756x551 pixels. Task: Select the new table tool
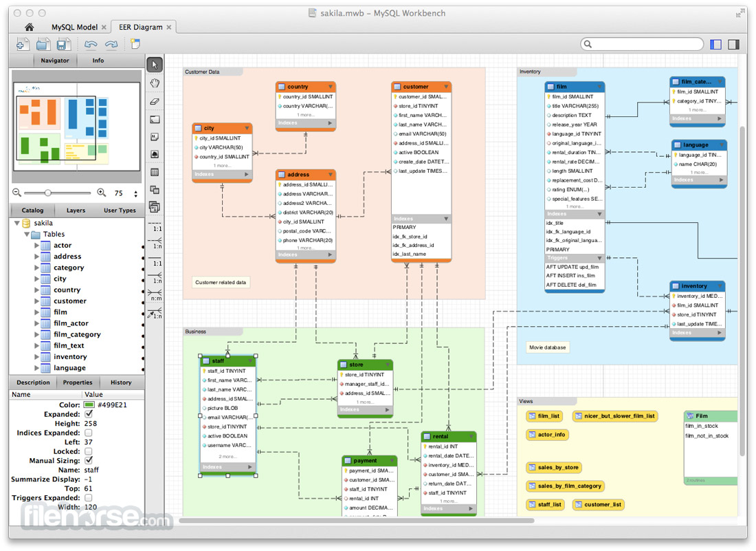(x=154, y=172)
